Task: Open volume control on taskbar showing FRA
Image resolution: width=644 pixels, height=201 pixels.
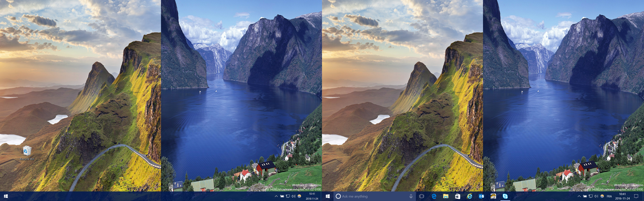Action: coord(596,197)
